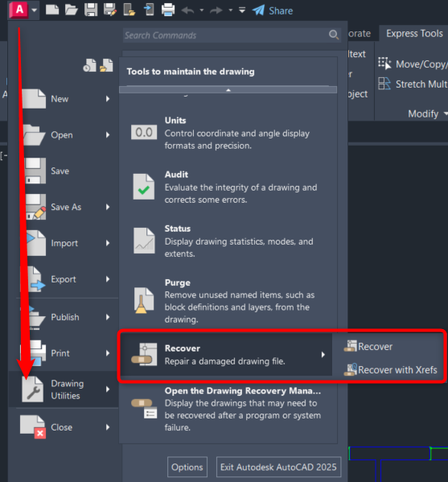The image size is (448, 482).
Task: Expand the Export submenu arrow
Action: click(108, 279)
